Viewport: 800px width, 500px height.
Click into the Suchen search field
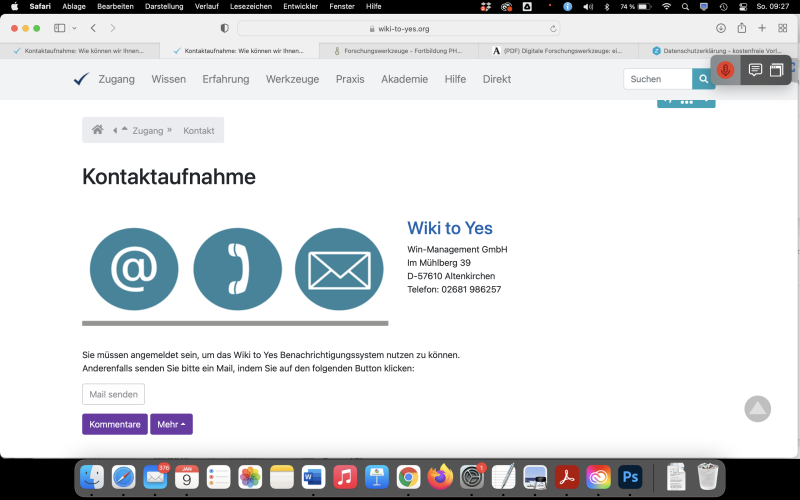pos(657,79)
